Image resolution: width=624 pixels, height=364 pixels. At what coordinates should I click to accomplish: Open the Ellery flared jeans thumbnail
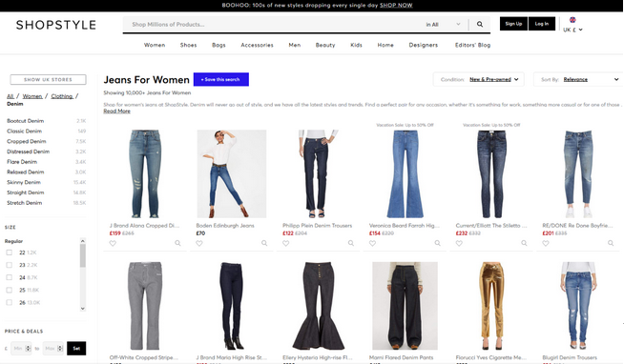click(319, 306)
